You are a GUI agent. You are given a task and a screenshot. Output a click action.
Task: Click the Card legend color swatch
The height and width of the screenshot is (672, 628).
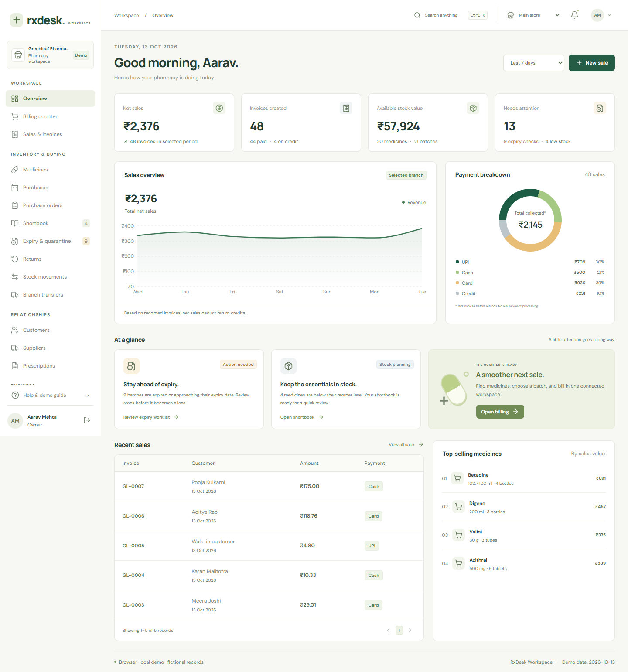[457, 283]
